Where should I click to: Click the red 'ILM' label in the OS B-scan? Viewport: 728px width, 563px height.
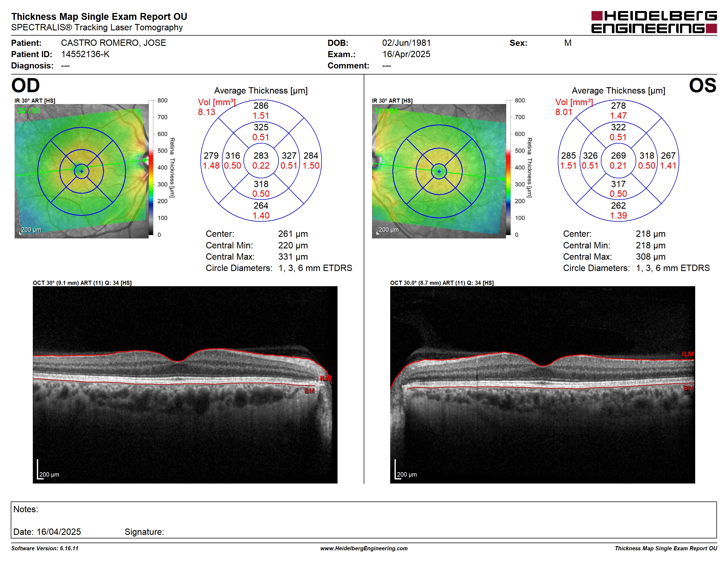pyautogui.click(x=688, y=354)
